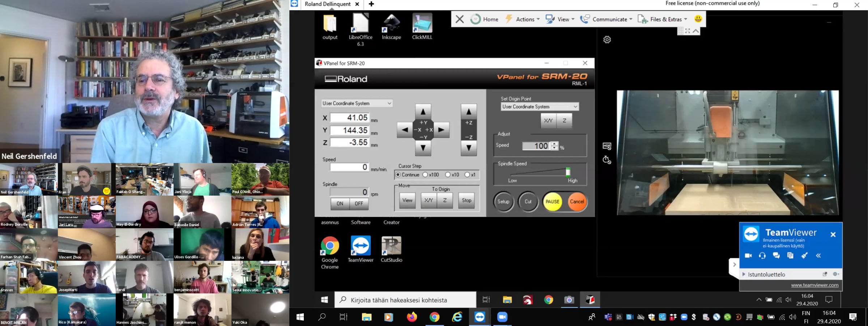Screen dimensions: 868x326
Task: Open the Actions menu
Action: click(522, 19)
